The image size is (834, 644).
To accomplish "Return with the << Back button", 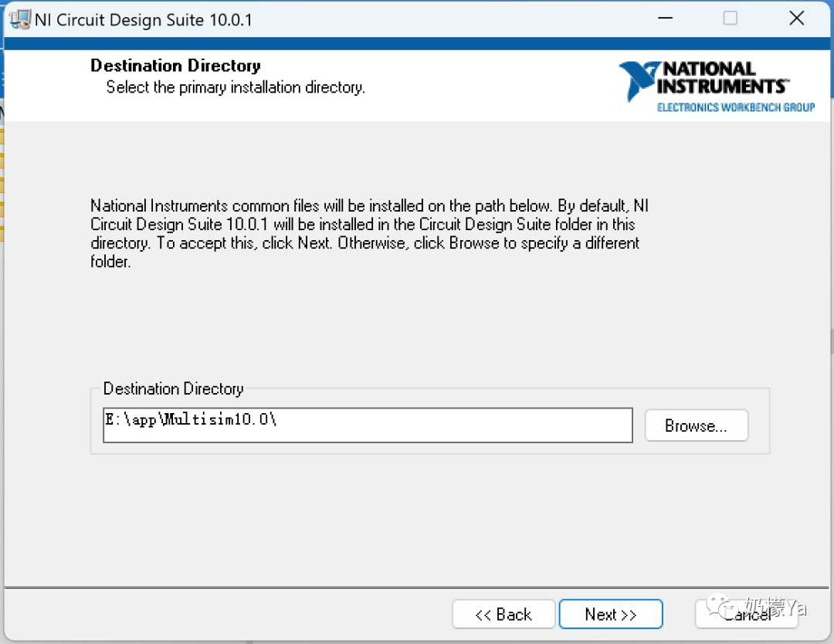I will coord(503,614).
